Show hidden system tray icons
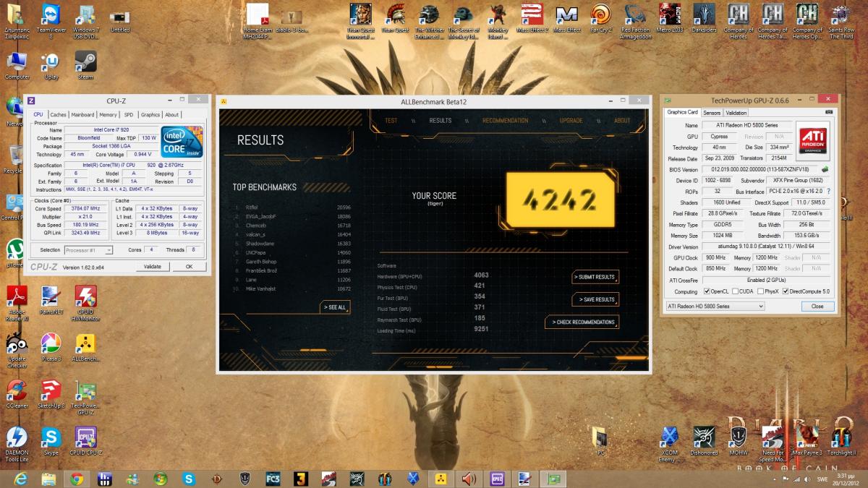868x488 pixels. tap(773, 478)
